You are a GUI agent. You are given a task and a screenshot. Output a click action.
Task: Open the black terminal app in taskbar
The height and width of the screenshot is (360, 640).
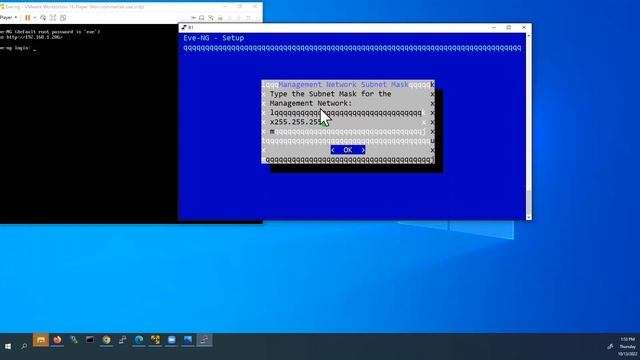click(90, 340)
